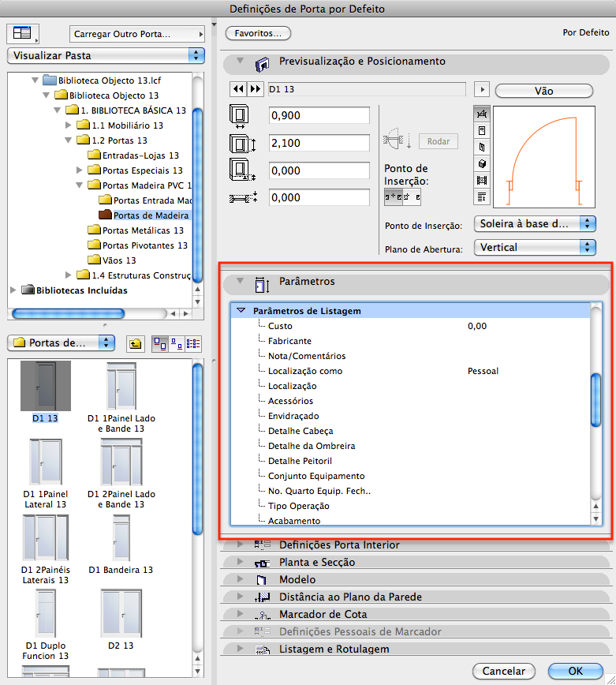This screenshot has height=685, width=616.
Task: Collapse the Previsualização e Posicionamento panel
Action: pyautogui.click(x=240, y=61)
